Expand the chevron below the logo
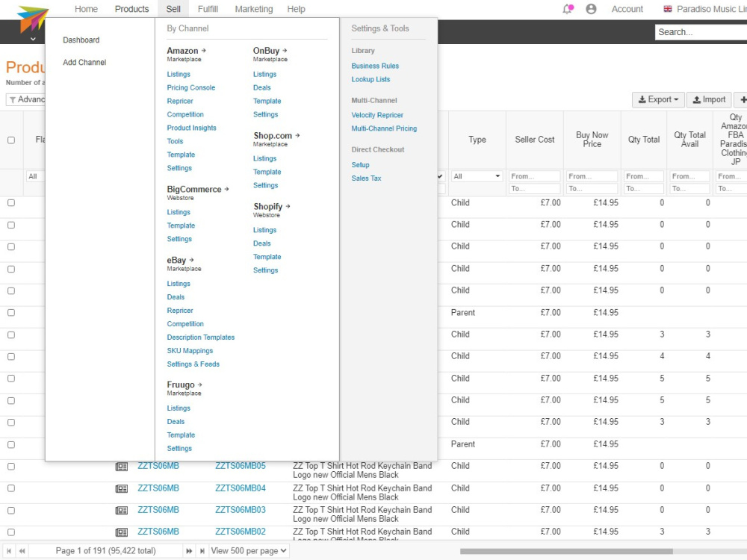Image resolution: width=747 pixels, height=560 pixels. pyautogui.click(x=32, y=39)
